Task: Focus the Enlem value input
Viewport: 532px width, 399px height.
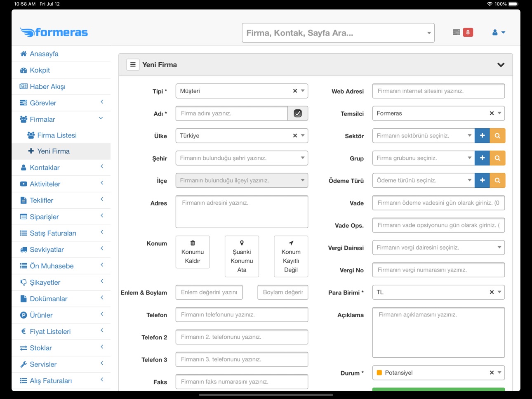Action: coord(209,292)
